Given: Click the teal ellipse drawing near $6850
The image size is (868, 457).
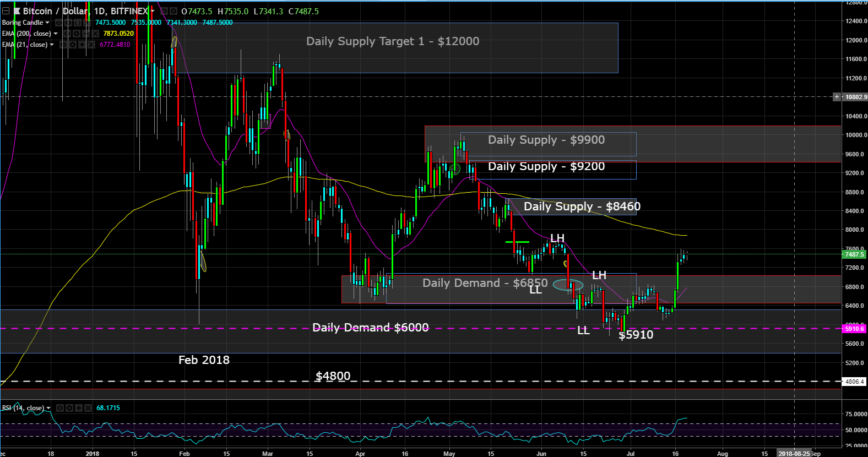Looking at the screenshot, I should 568,285.
